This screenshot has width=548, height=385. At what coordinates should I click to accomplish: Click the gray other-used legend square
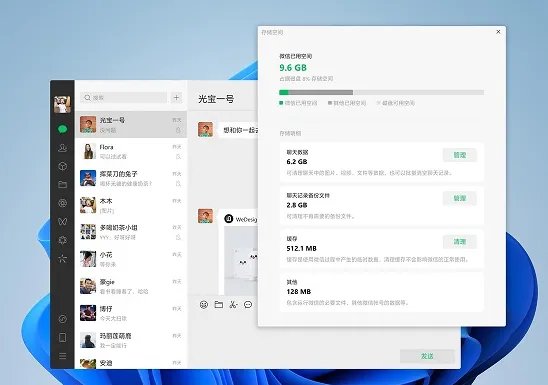tap(330, 103)
